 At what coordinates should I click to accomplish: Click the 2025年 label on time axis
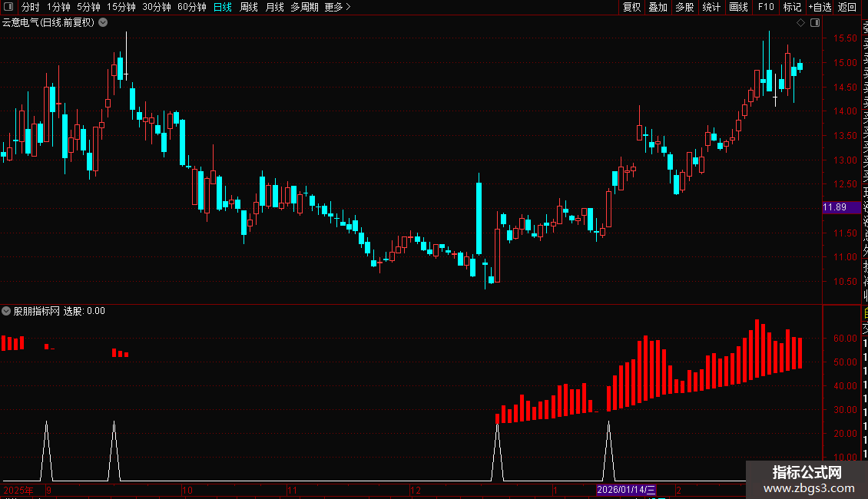click(18, 490)
